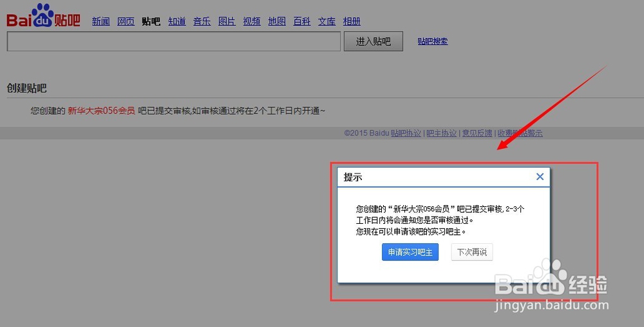Open the 贴吧搜索 link

coord(433,41)
